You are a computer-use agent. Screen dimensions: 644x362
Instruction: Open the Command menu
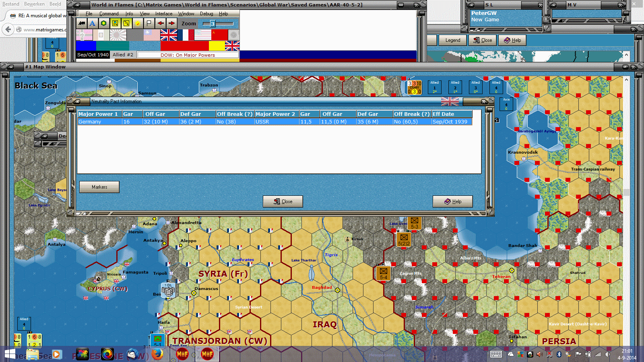pos(109,14)
